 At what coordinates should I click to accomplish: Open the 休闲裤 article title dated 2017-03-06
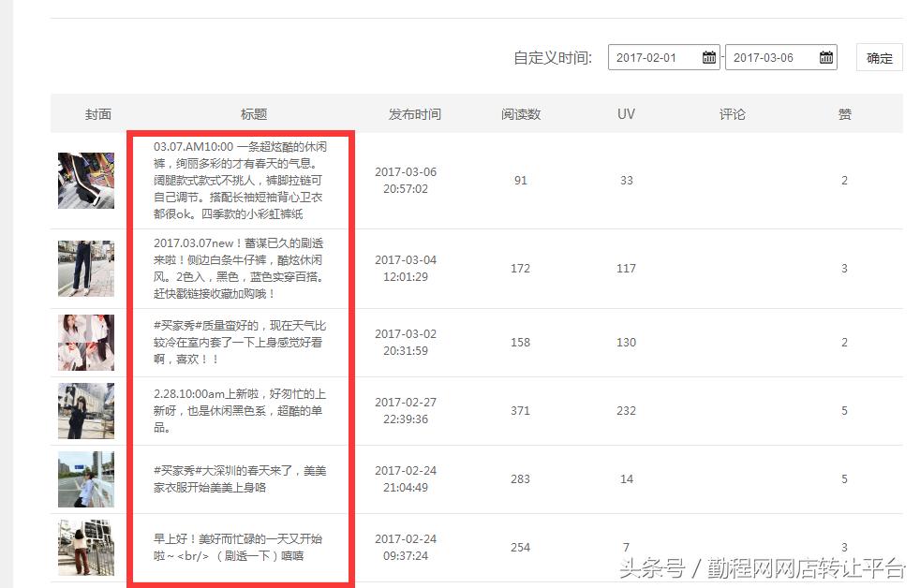click(x=256, y=181)
